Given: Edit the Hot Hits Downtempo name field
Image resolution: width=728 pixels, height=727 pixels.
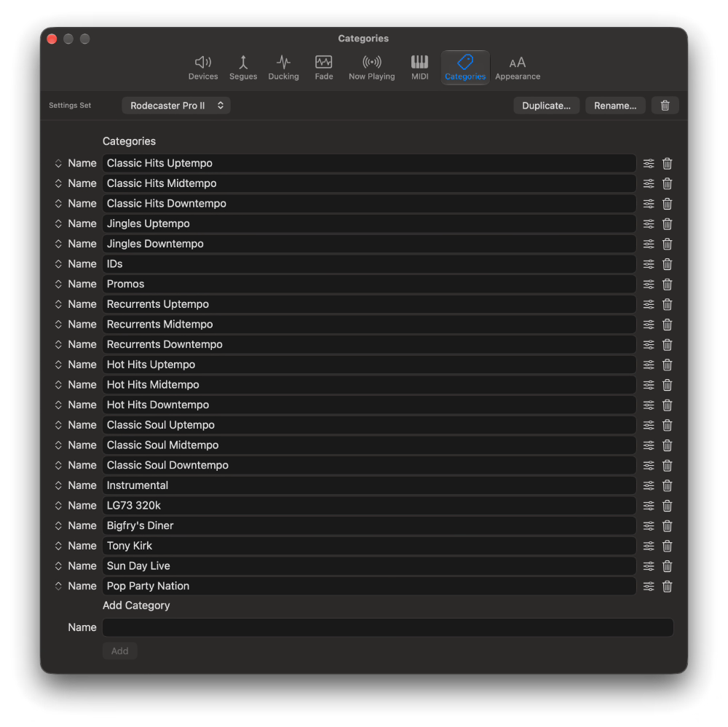Looking at the screenshot, I should pos(369,405).
